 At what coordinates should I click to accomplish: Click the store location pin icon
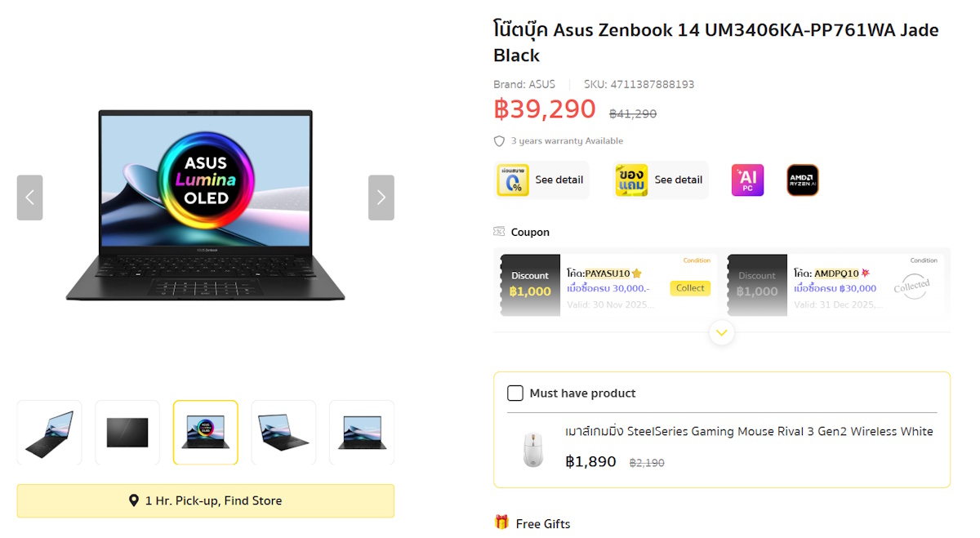pos(134,500)
